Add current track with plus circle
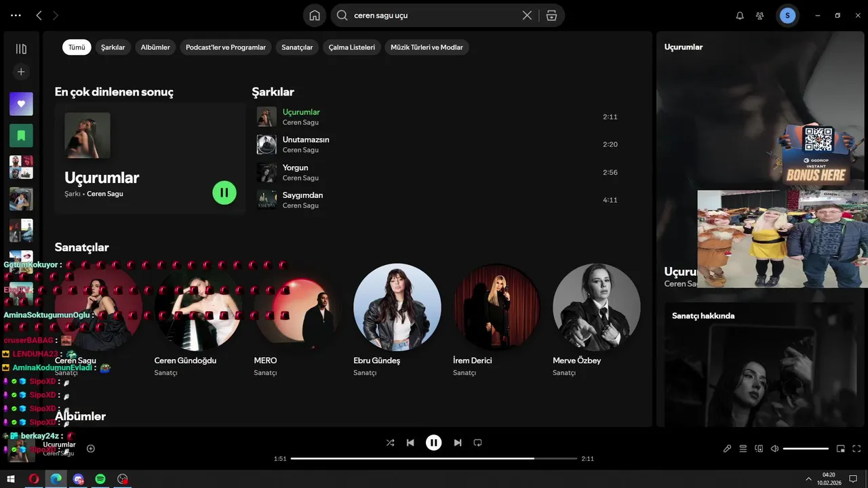This screenshot has height=488, width=868. point(91,449)
